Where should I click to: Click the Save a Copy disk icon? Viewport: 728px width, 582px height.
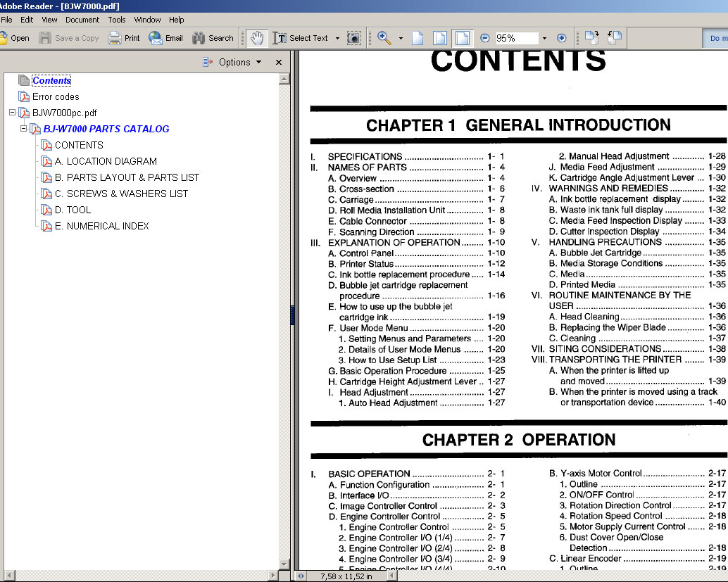45,38
